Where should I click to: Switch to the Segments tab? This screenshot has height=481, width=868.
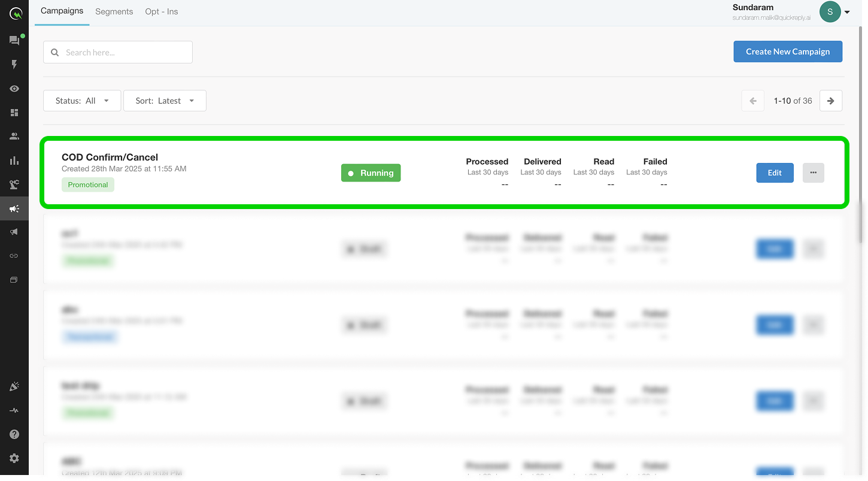coord(114,11)
